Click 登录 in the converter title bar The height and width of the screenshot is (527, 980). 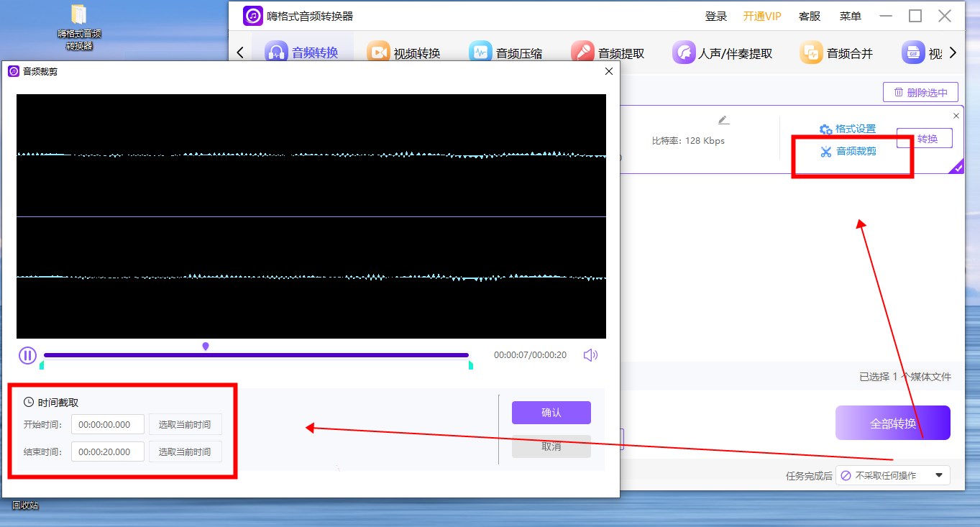(x=716, y=17)
